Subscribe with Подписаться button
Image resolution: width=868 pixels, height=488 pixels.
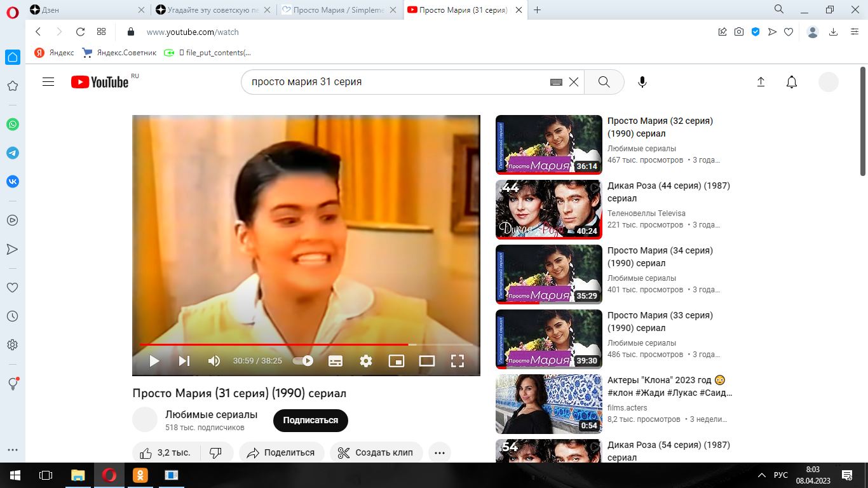coord(311,420)
